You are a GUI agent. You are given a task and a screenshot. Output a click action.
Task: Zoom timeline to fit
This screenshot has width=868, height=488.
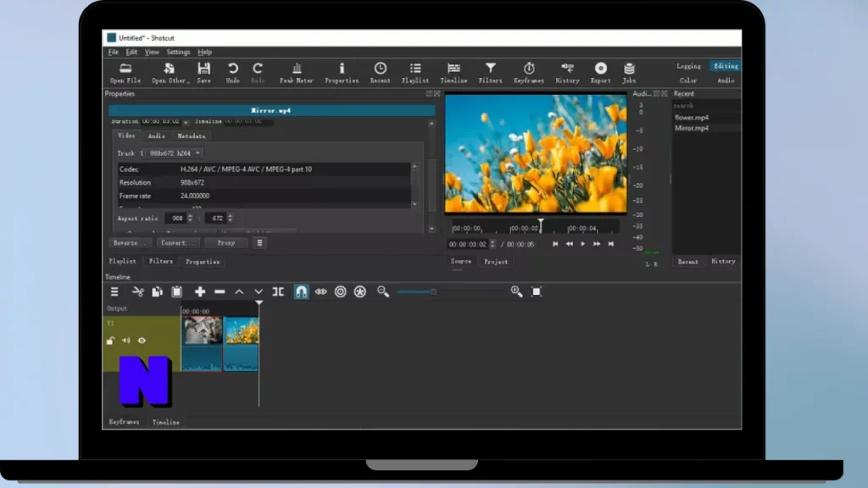537,291
